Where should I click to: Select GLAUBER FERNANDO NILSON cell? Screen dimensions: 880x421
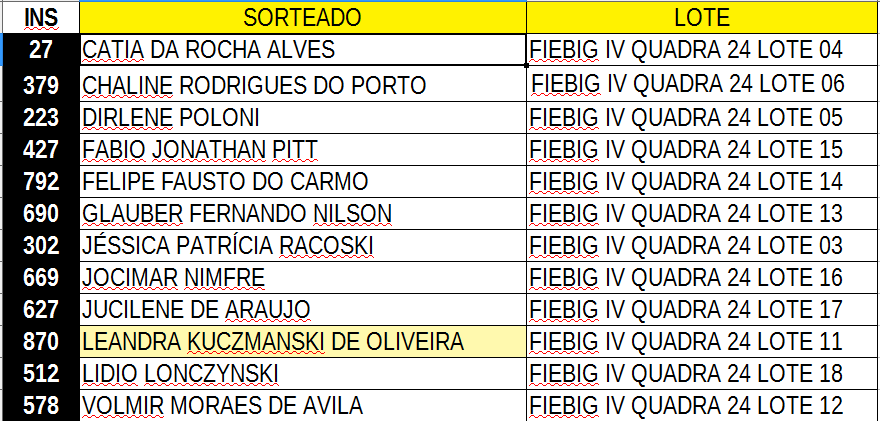click(x=303, y=213)
